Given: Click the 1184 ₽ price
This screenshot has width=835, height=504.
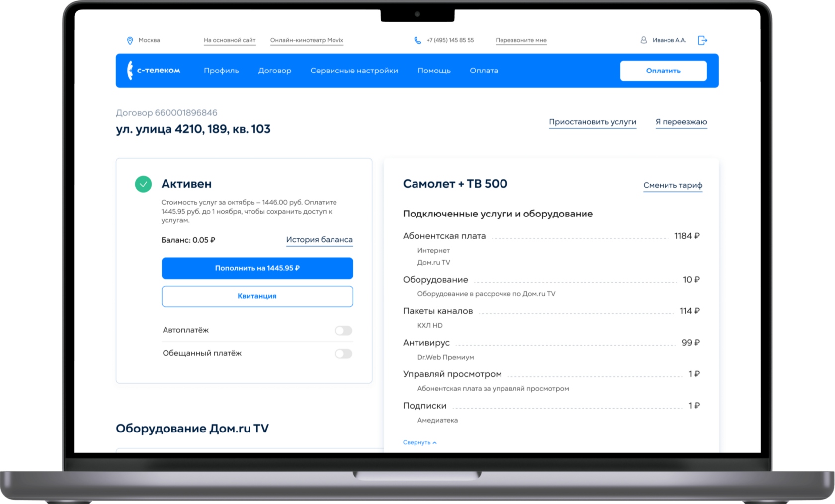Looking at the screenshot, I should point(687,236).
